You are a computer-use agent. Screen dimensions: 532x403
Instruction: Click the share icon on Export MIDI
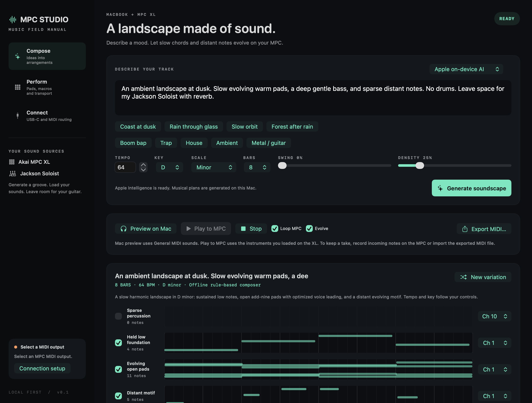(x=465, y=229)
